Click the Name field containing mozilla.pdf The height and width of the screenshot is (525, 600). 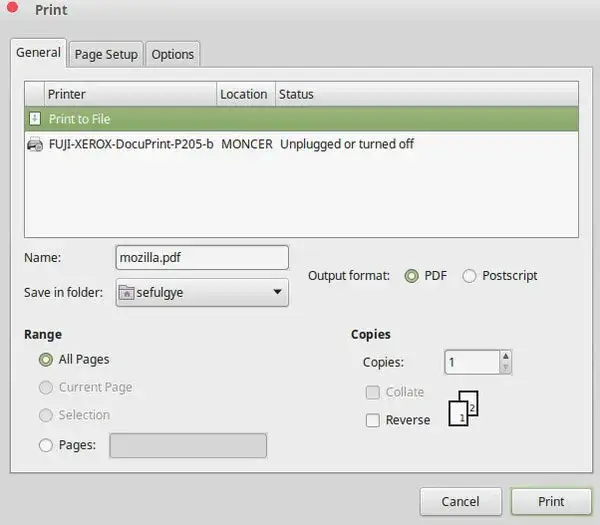coord(202,258)
